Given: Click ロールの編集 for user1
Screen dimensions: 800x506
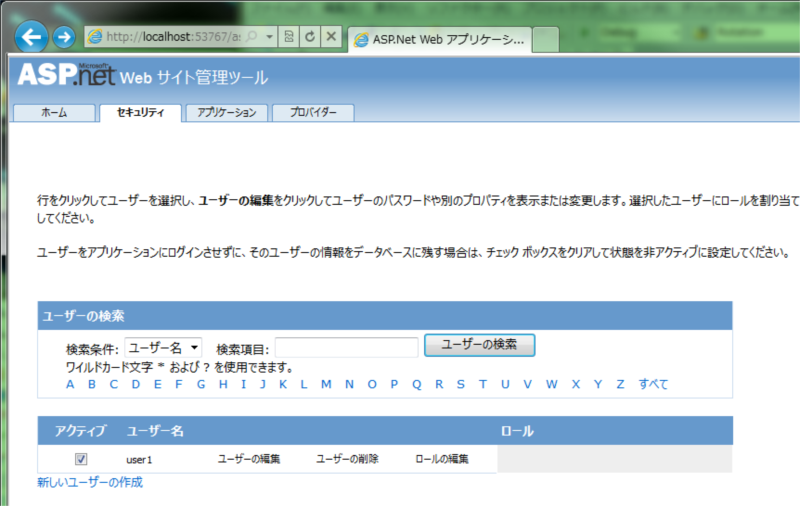Looking at the screenshot, I should point(442,459).
